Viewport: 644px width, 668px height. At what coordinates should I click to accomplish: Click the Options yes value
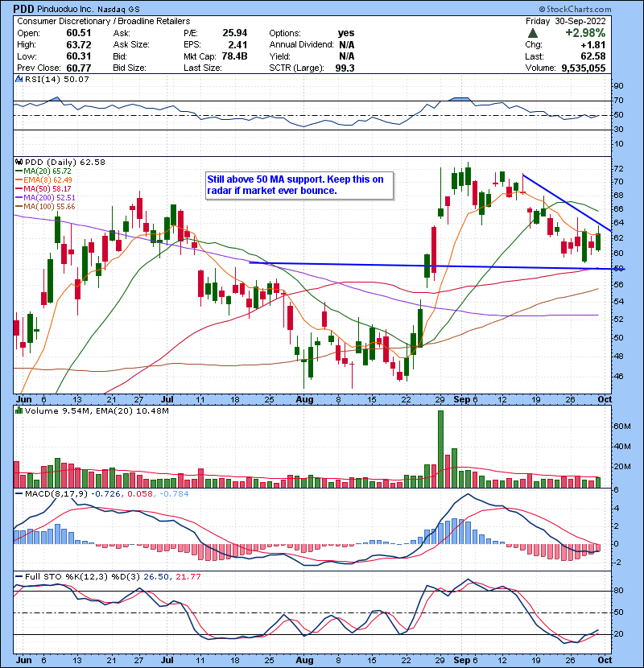tap(346, 33)
